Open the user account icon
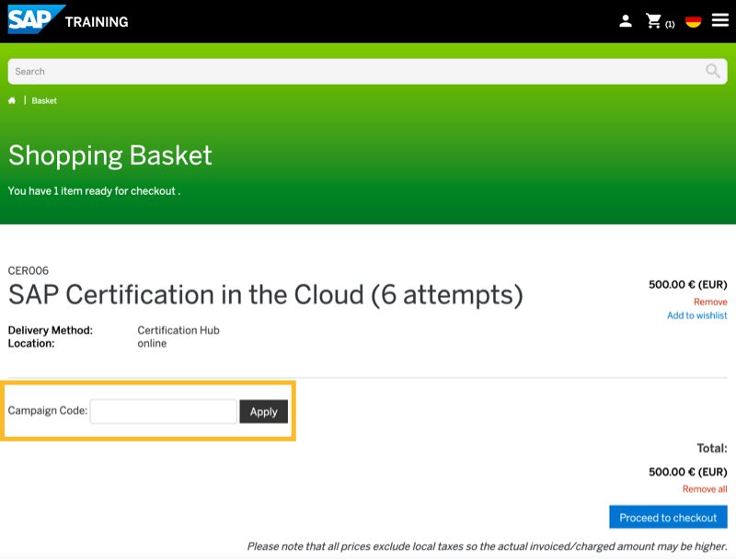The height and width of the screenshot is (560, 736). pos(626,21)
